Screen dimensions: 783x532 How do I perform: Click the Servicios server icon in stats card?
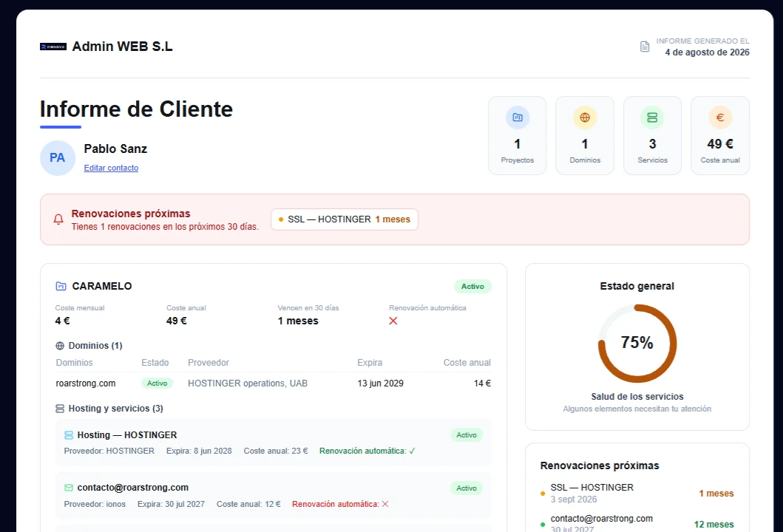[652, 117]
